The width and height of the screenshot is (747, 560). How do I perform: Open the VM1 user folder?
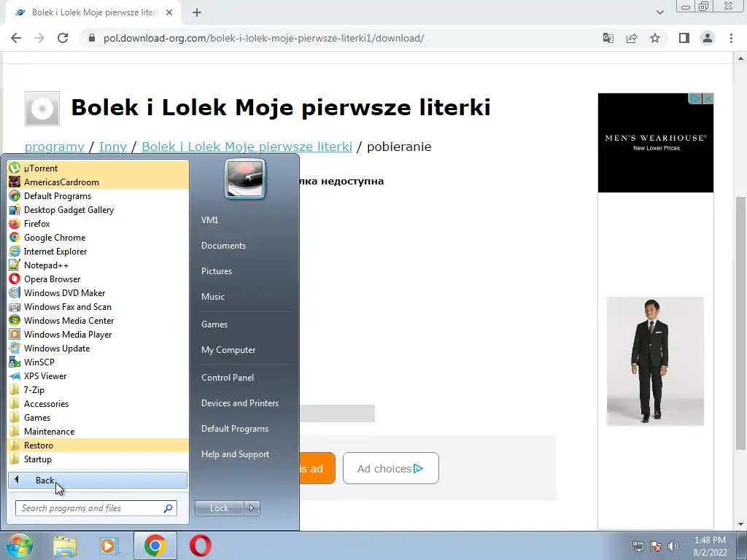(209, 220)
